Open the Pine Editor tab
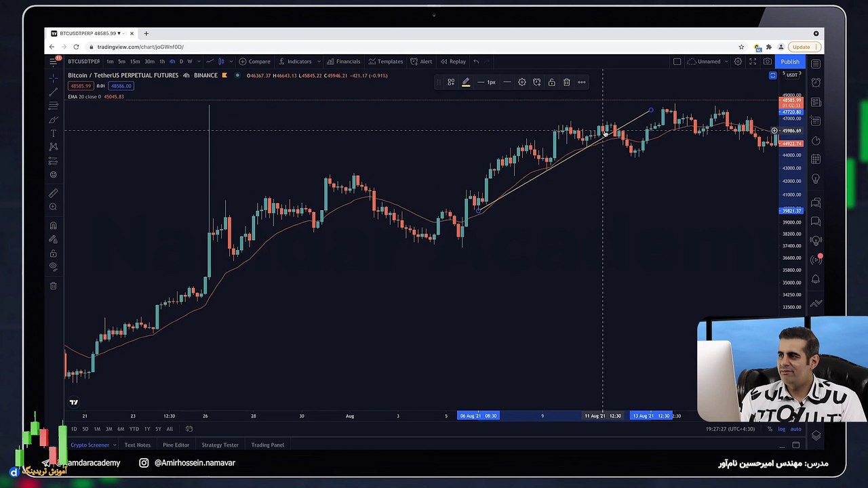This screenshot has width=868, height=488. pos(176,445)
